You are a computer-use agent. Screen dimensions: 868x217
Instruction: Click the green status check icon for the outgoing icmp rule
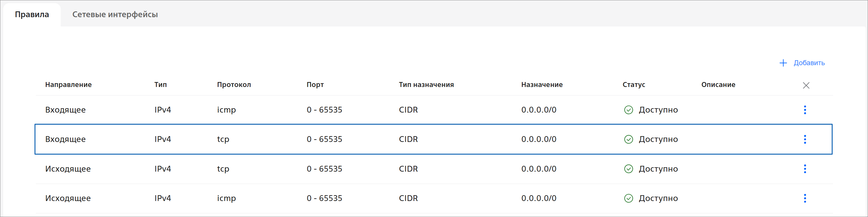tap(628, 198)
